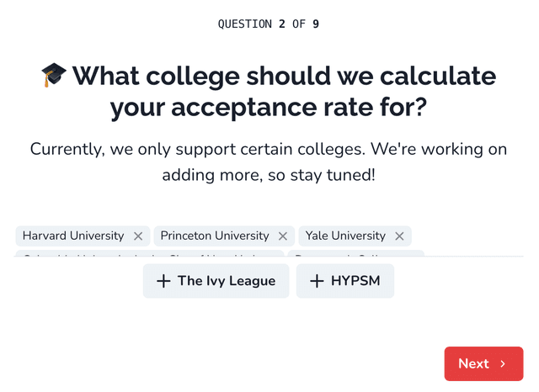This screenshot has height=392, width=539.
Task: Click the QUESTION 2 OF 9 progress label
Action: pyautogui.click(x=269, y=24)
